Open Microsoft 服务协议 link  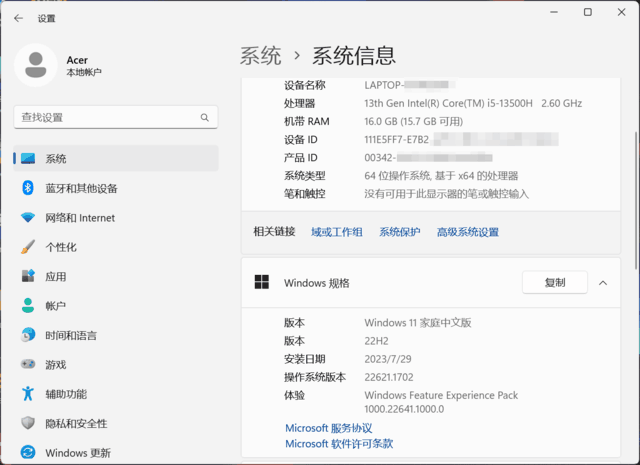pyautogui.click(x=329, y=428)
